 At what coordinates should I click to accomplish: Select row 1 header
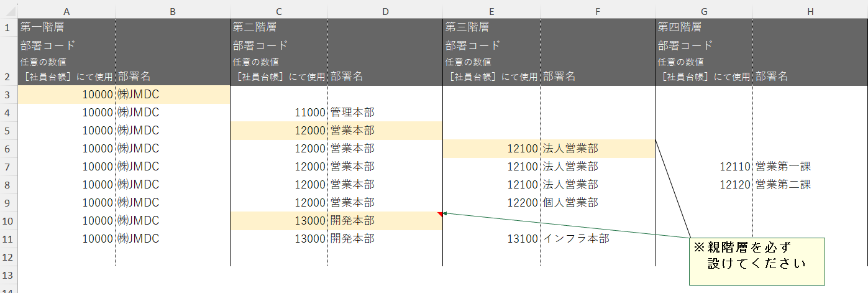(x=9, y=27)
